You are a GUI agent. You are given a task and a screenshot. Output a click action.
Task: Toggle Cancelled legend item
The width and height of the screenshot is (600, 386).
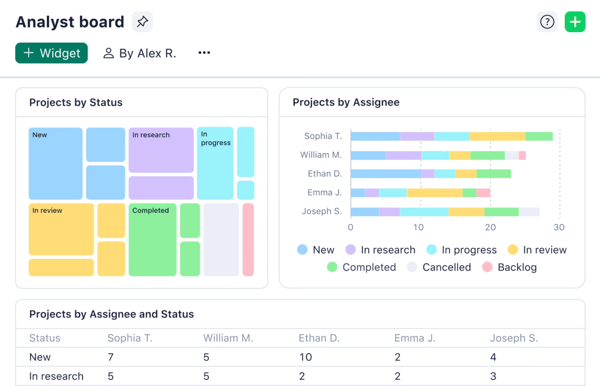439,267
